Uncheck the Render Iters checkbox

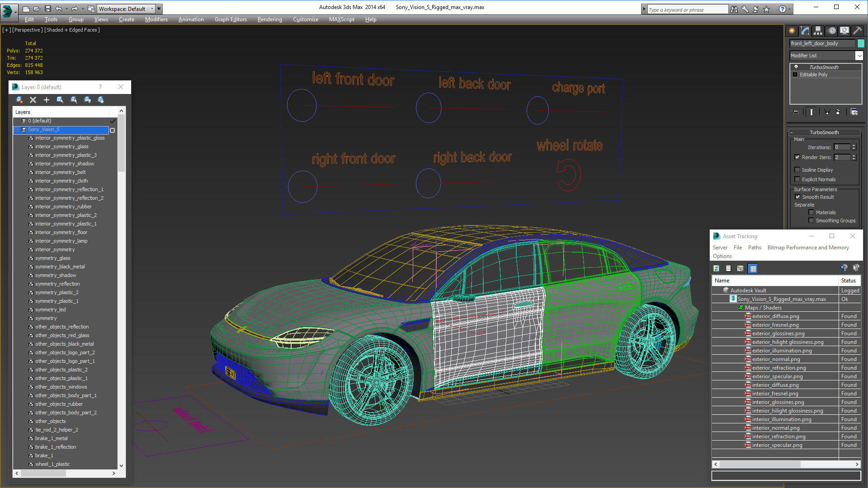pyautogui.click(x=797, y=157)
